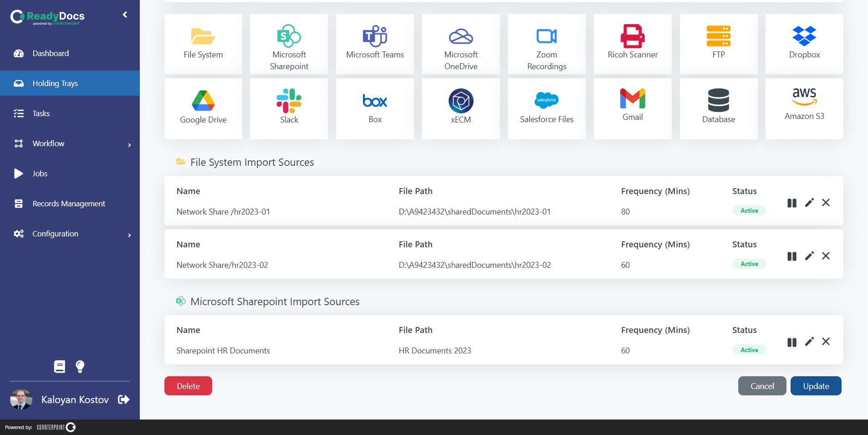
Task: Open the Google Drive source tile
Action: [203, 109]
